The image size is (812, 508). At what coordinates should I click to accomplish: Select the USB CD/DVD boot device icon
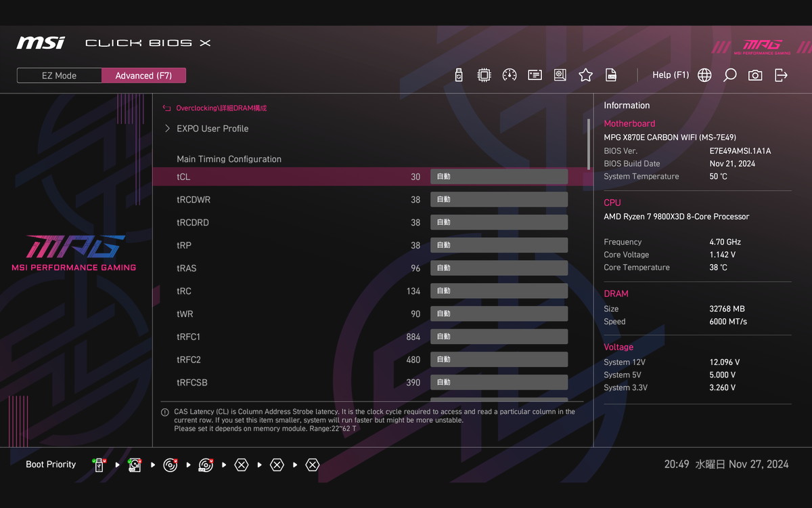click(x=206, y=465)
